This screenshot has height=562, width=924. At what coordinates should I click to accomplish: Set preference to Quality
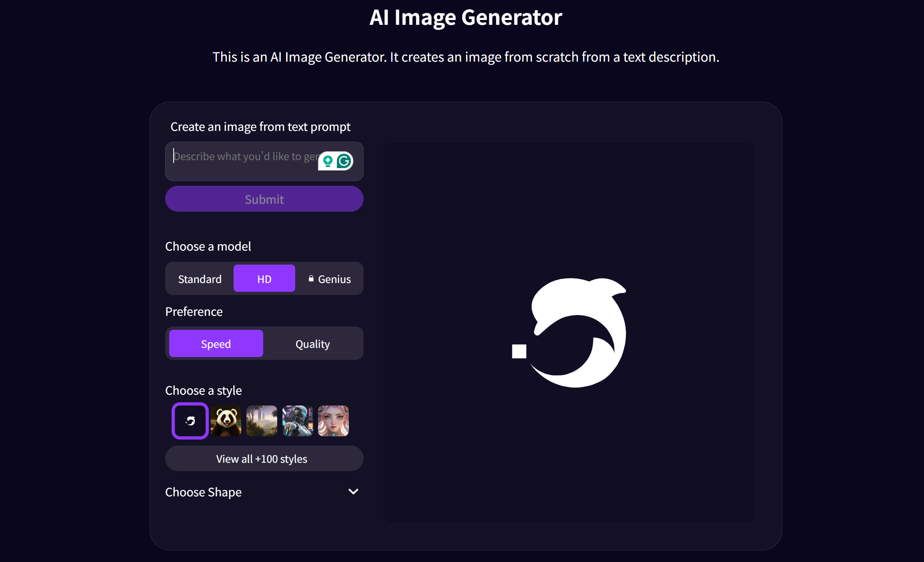tap(312, 343)
